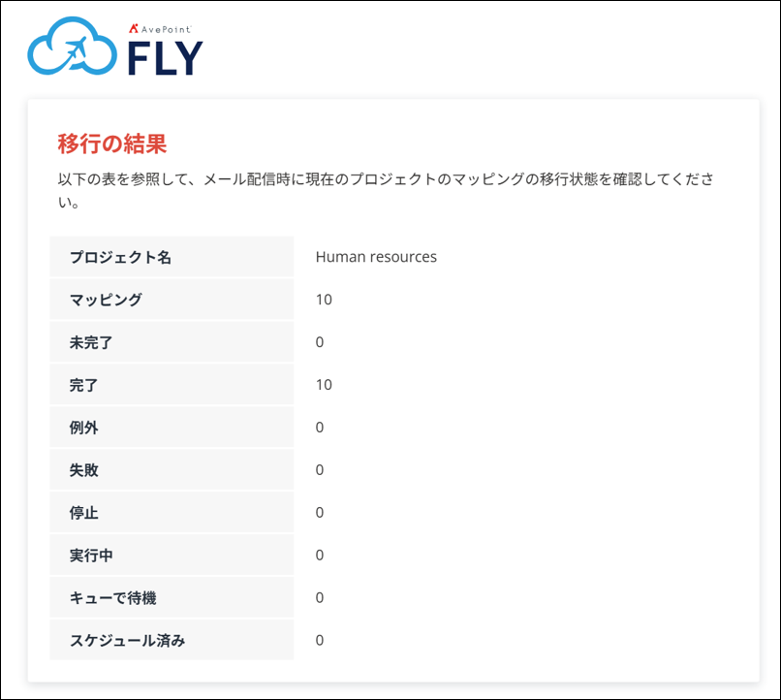
Task: Click the 失敗 row label
Action: point(84,470)
